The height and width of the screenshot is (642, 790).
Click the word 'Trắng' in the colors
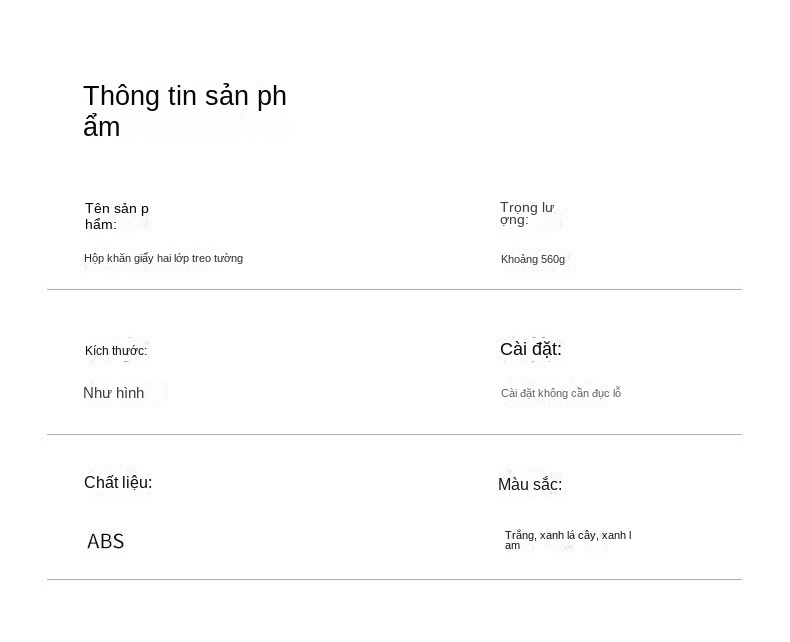tap(520, 536)
